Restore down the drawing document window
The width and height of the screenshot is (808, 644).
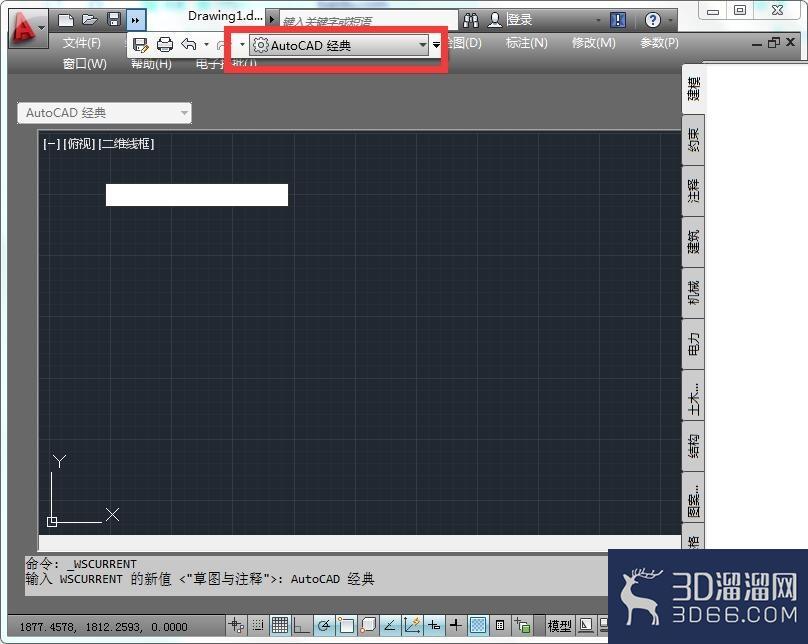click(773, 43)
